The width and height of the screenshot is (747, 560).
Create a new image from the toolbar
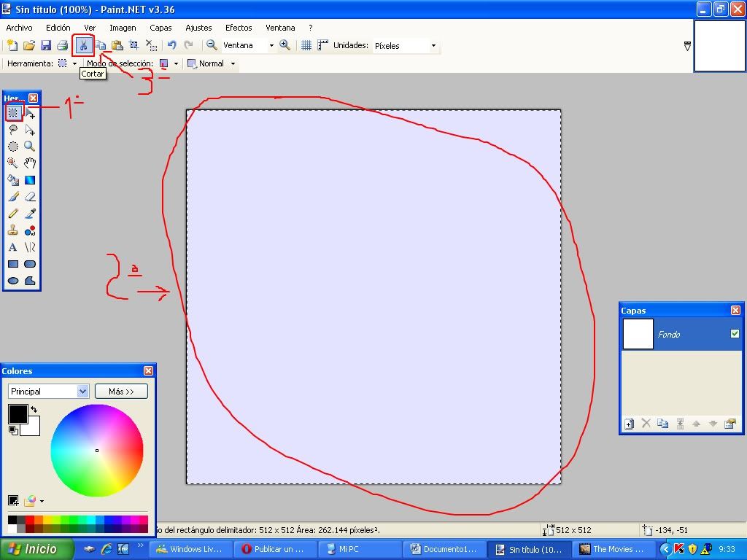(x=12, y=45)
